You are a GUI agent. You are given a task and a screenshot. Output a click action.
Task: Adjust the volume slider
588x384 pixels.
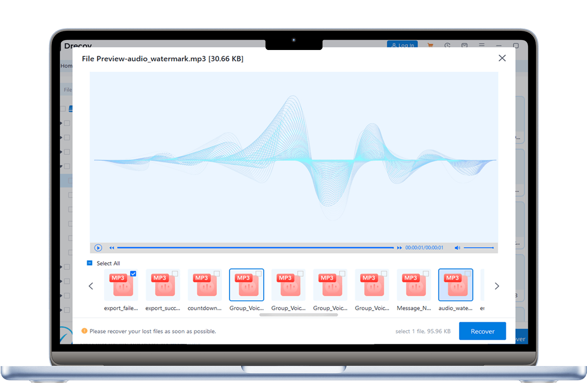pos(478,248)
